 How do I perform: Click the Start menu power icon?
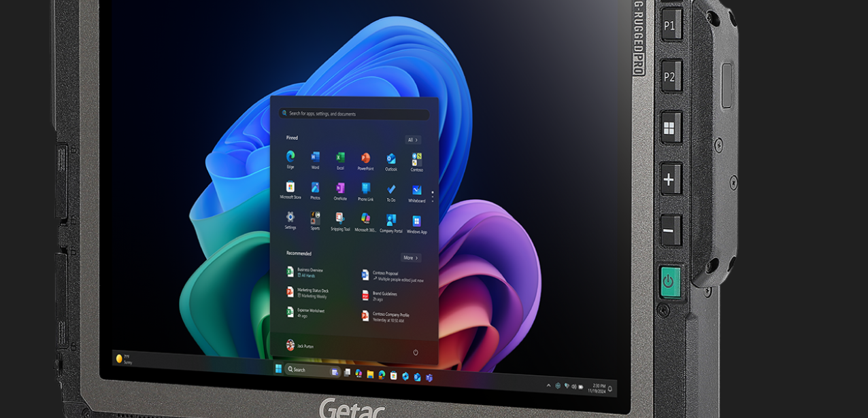point(416,352)
